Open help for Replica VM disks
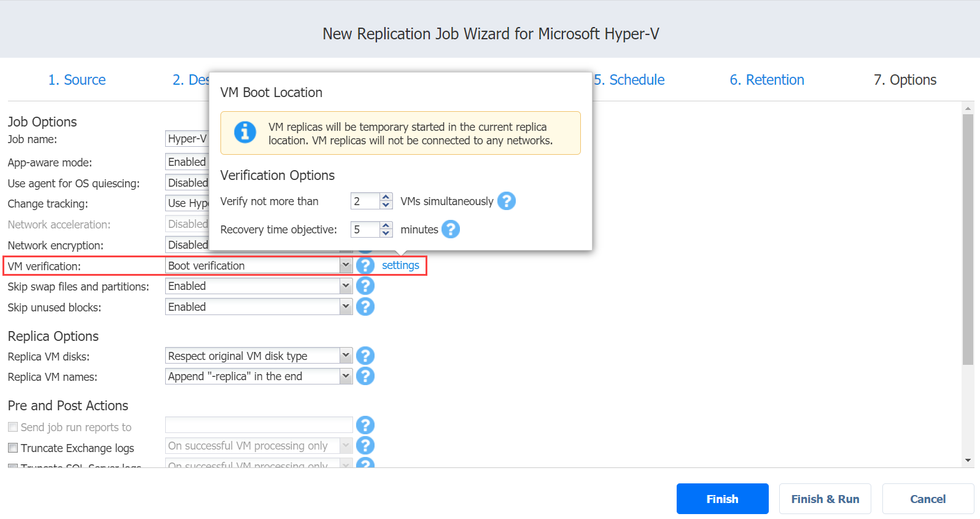The width and height of the screenshot is (980, 519). click(x=365, y=356)
